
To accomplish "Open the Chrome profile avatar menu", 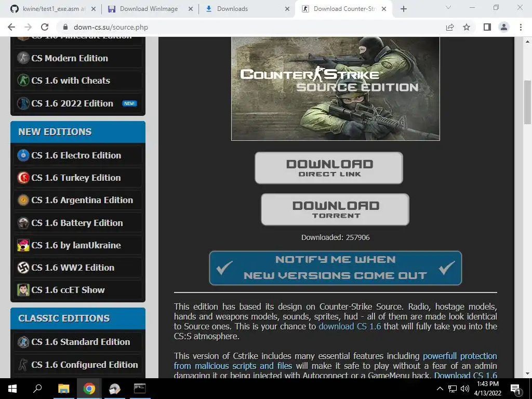I will pyautogui.click(x=504, y=27).
